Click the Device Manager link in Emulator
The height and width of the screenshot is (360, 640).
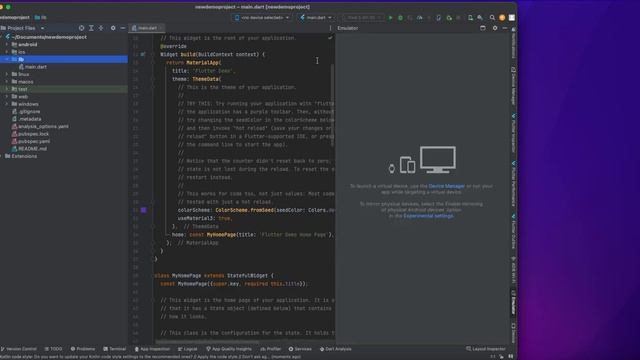447,186
